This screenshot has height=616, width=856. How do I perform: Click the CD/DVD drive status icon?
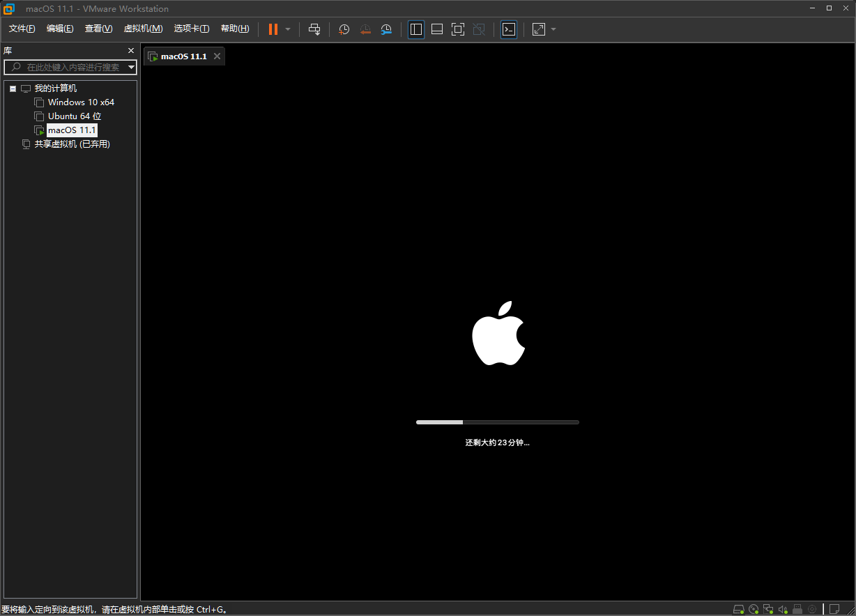pos(754,610)
